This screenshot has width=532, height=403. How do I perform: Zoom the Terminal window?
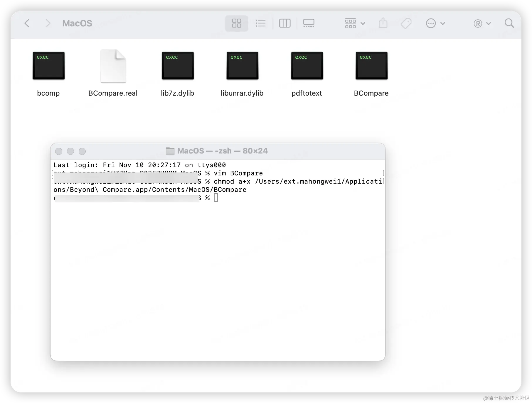[x=82, y=151]
